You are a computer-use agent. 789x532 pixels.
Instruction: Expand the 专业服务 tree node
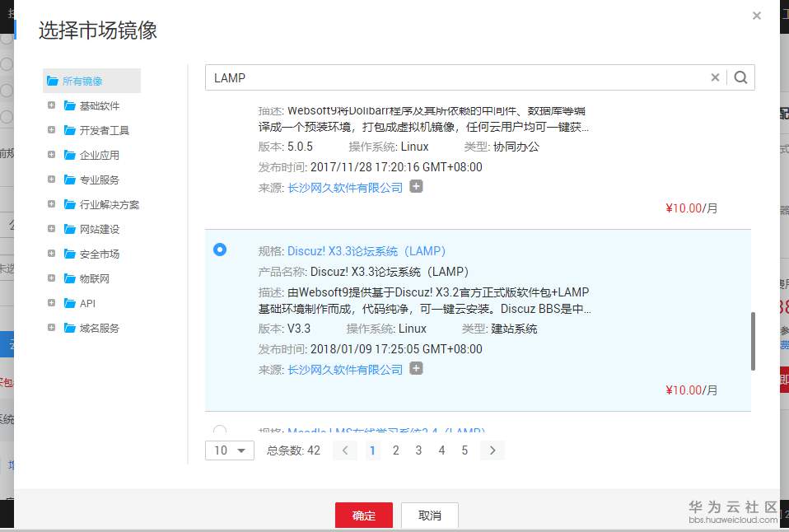[51, 180]
